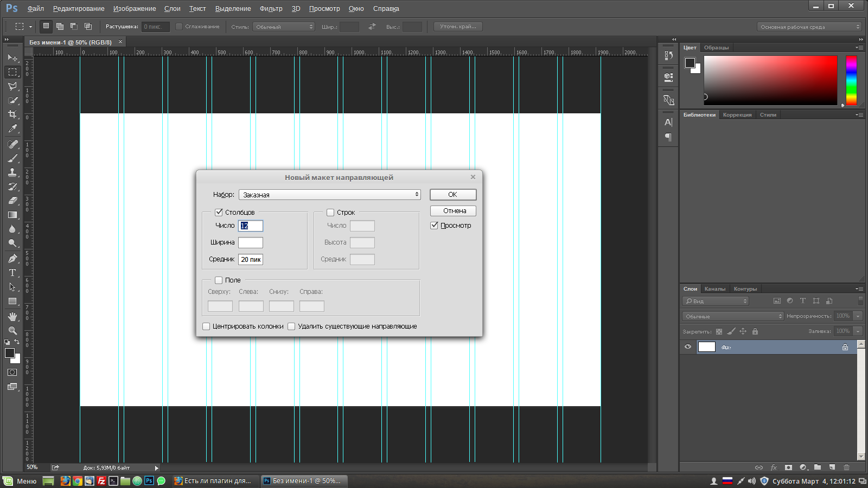Toggle the Просмотр preview checkbox
Image resolution: width=868 pixels, height=488 pixels.
(x=434, y=226)
